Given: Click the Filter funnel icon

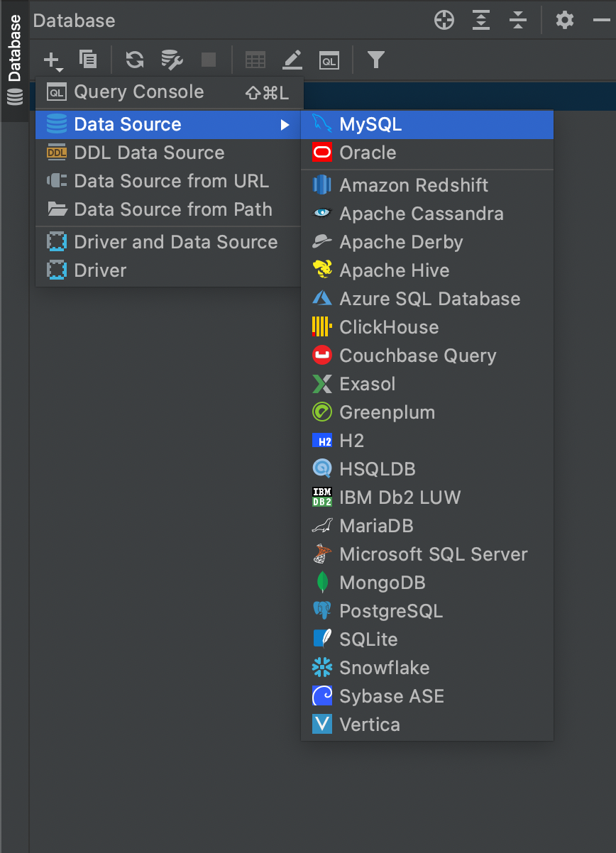Looking at the screenshot, I should click(376, 60).
